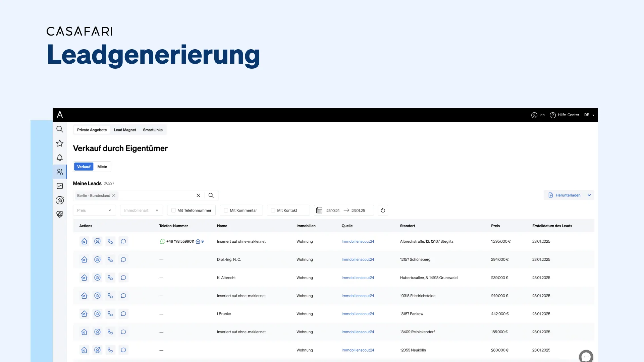Viewport: 644px width, 362px height.
Task: Select the leads people icon in sidebar
Action: click(60, 172)
